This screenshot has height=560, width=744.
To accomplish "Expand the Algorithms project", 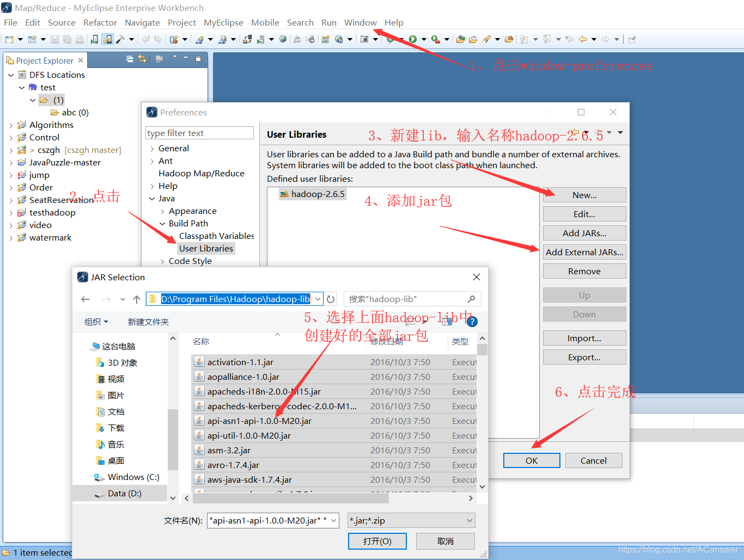I will [x=11, y=125].
